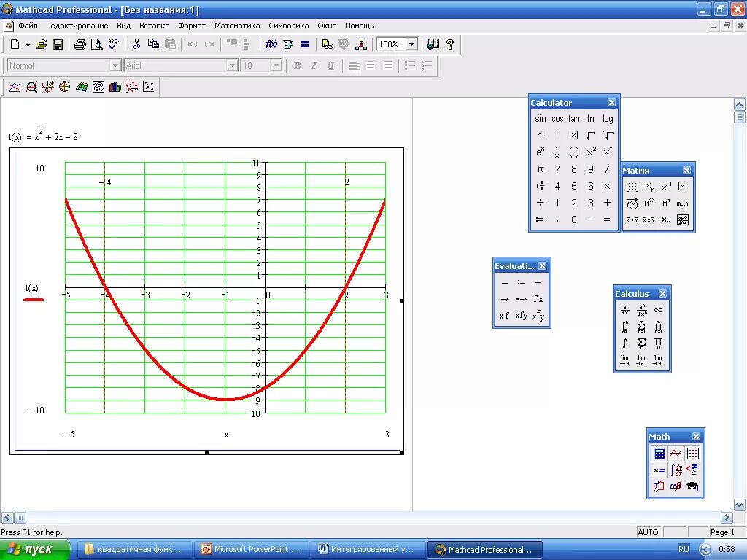Toggle center align text button
This screenshot has height=560, width=747.
[x=371, y=66]
